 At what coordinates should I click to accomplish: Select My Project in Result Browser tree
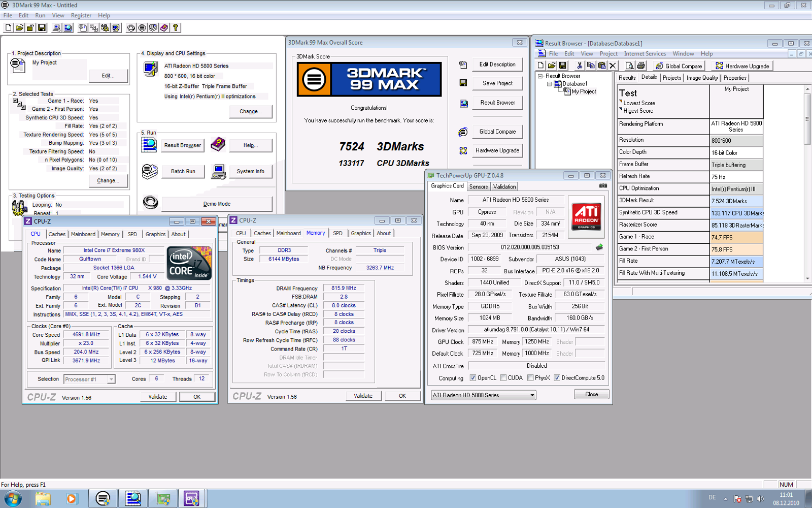584,92
